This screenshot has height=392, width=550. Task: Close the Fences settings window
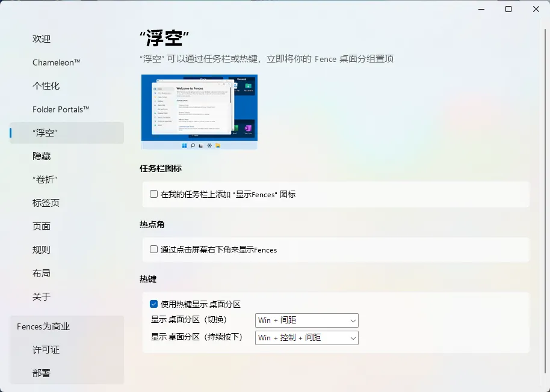[536, 9]
